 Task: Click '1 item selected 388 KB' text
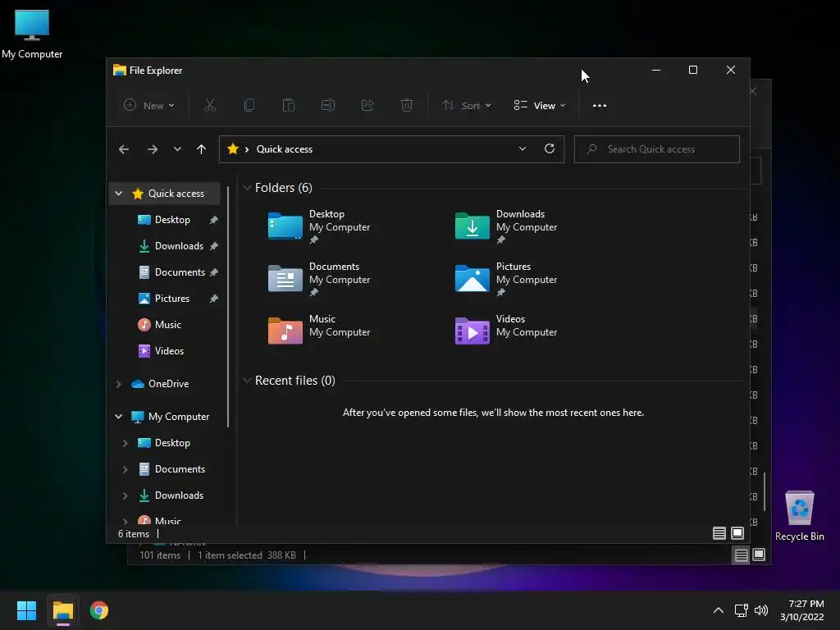[x=246, y=555]
